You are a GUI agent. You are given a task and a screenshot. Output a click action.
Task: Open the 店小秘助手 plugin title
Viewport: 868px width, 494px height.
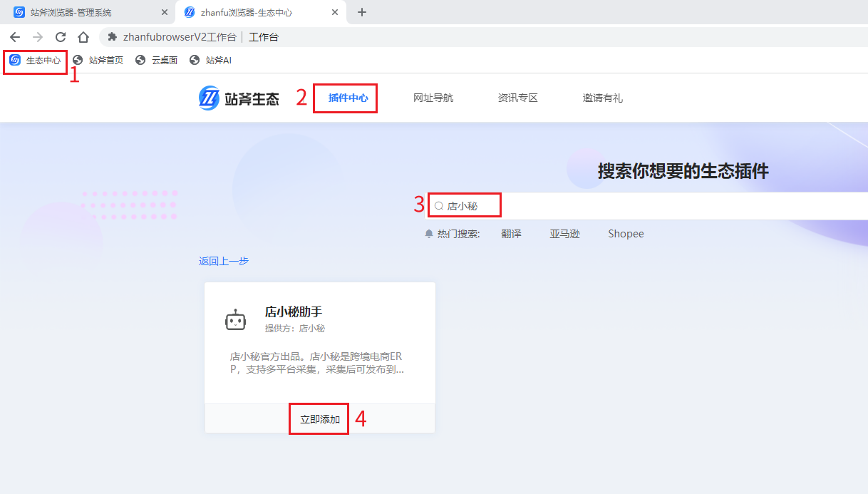(294, 312)
